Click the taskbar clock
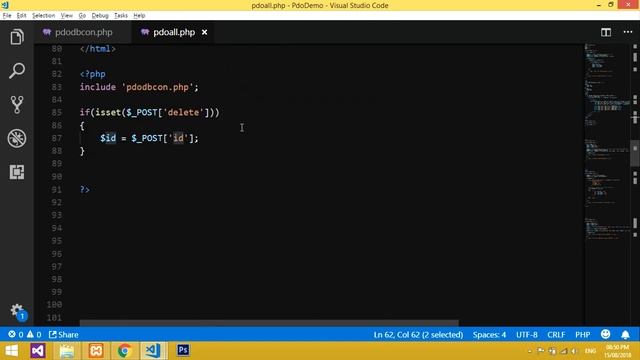The width and height of the screenshot is (640, 360). (x=617, y=351)
